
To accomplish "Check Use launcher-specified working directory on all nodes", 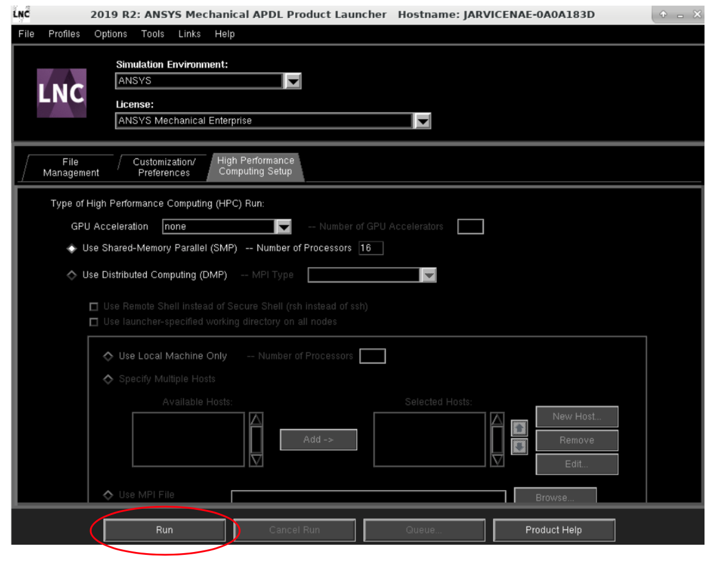I will (x=94, y=322).
